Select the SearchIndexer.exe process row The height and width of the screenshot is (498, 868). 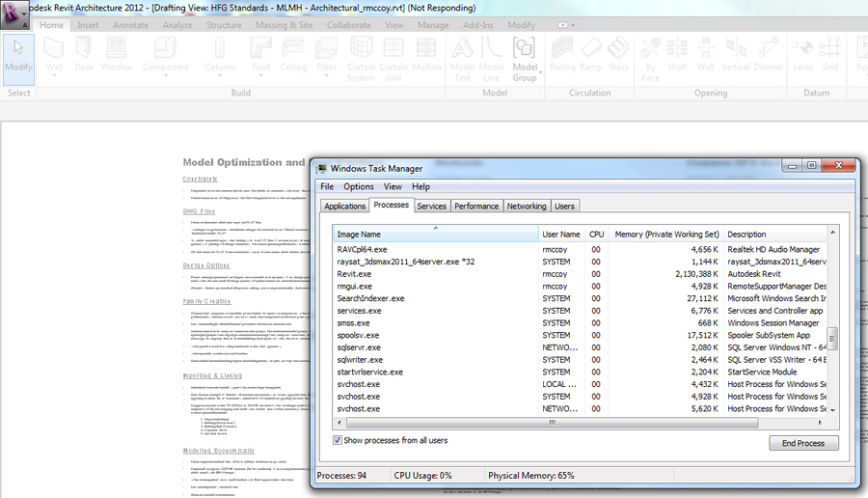(x=581, y=298)
